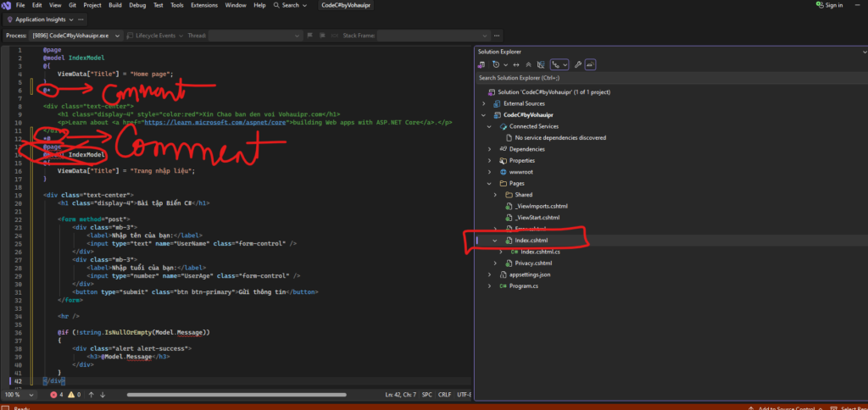Image resolution: width=868 pixels, height=410 pixels.
Task: Click the Sync with Active Document icon
Action: tap(516, 64)
